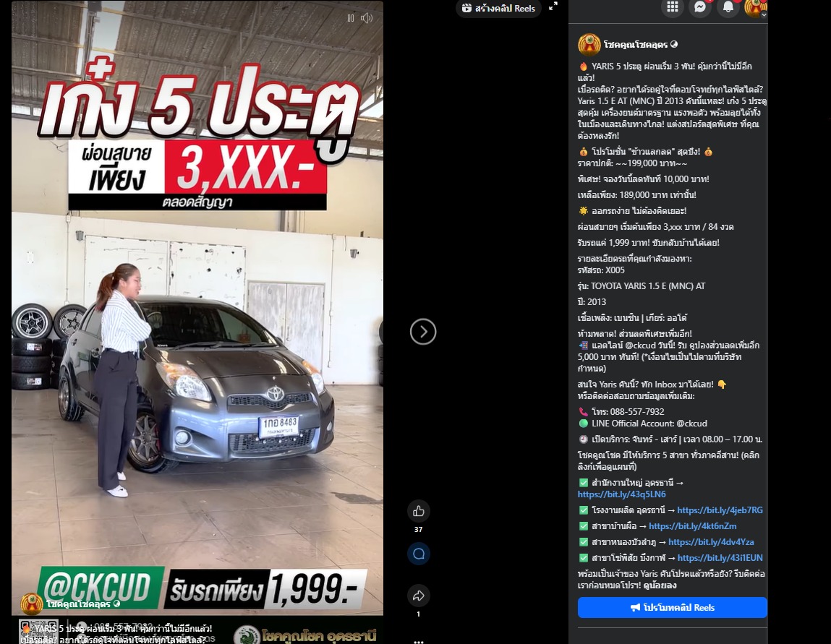Open page profile picture in sidebar
Screen dimensions: 831x644
pos(589,45)
